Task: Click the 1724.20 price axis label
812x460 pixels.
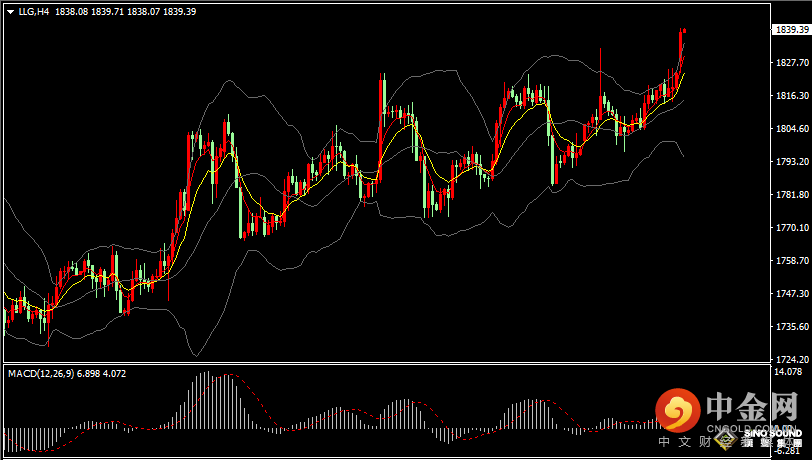Action: click(x=790, y=359)
